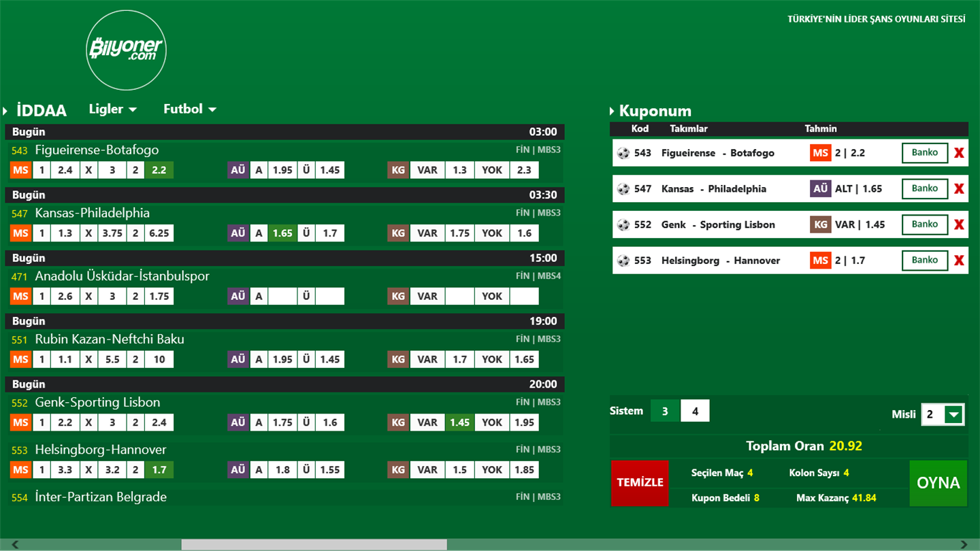Click the KG badge for Genk-Sporting Lisbon
Screen dimensions: 980x551
[x=398, y=422]
